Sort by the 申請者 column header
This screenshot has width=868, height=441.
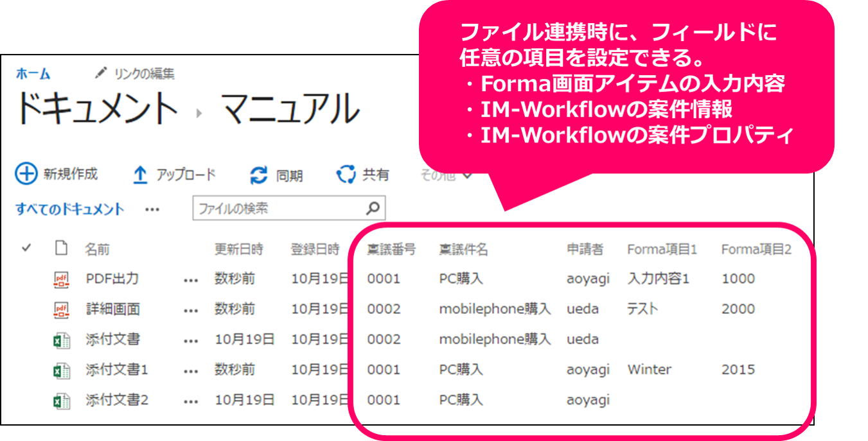(x=585, y=250)
